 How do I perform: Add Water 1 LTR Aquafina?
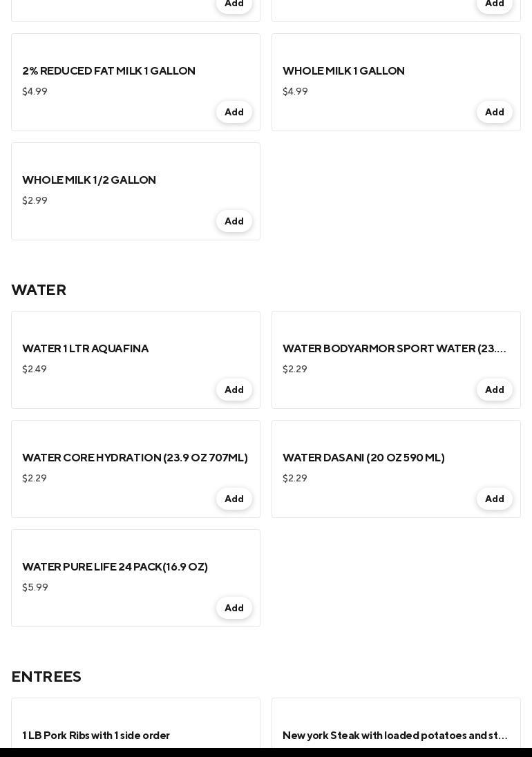pos(234,390)
